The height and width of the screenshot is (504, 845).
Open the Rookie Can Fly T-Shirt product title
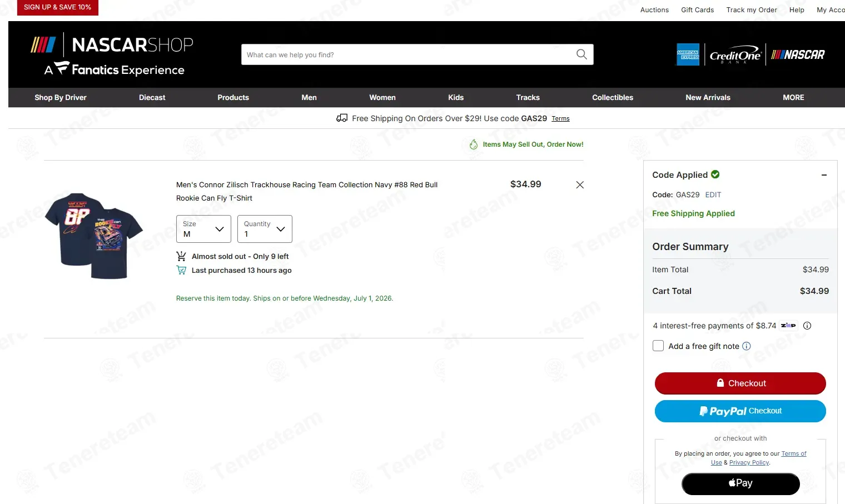click(307, 191)
